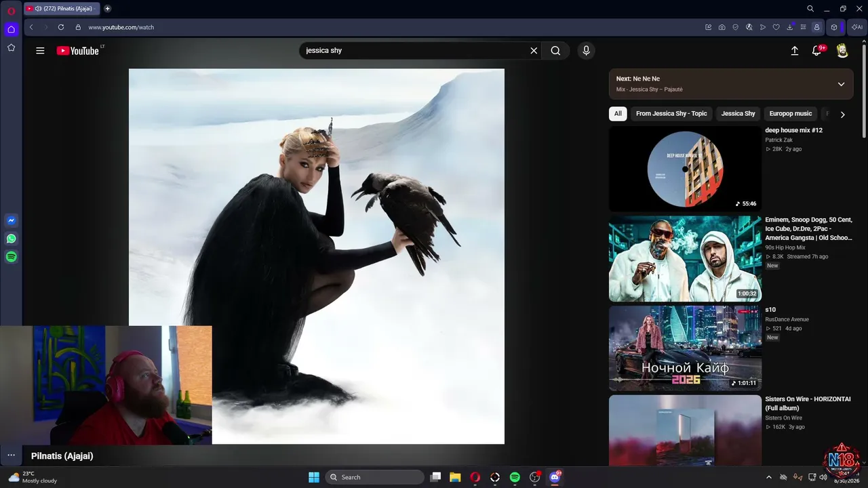Click the ad blocker shield icon
The height and width of the screenshot is (488, 868).
(736, 27)
